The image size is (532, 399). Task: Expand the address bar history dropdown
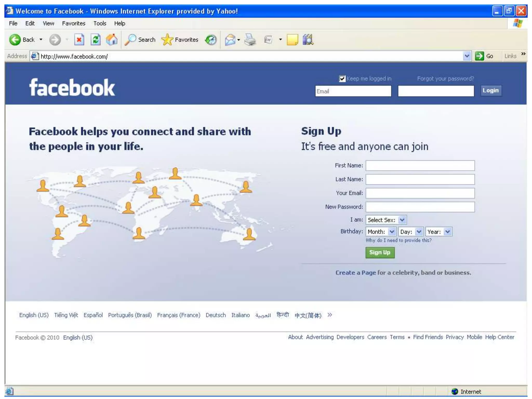[x=467, y=56]
